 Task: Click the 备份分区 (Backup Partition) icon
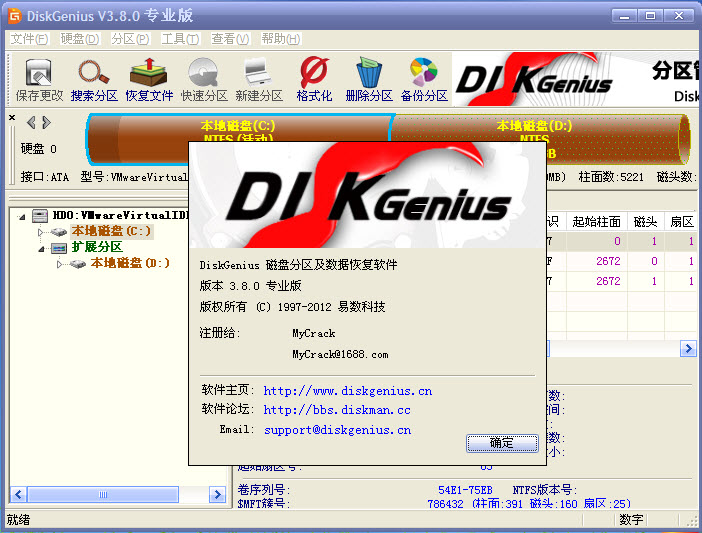click(424, 79)
